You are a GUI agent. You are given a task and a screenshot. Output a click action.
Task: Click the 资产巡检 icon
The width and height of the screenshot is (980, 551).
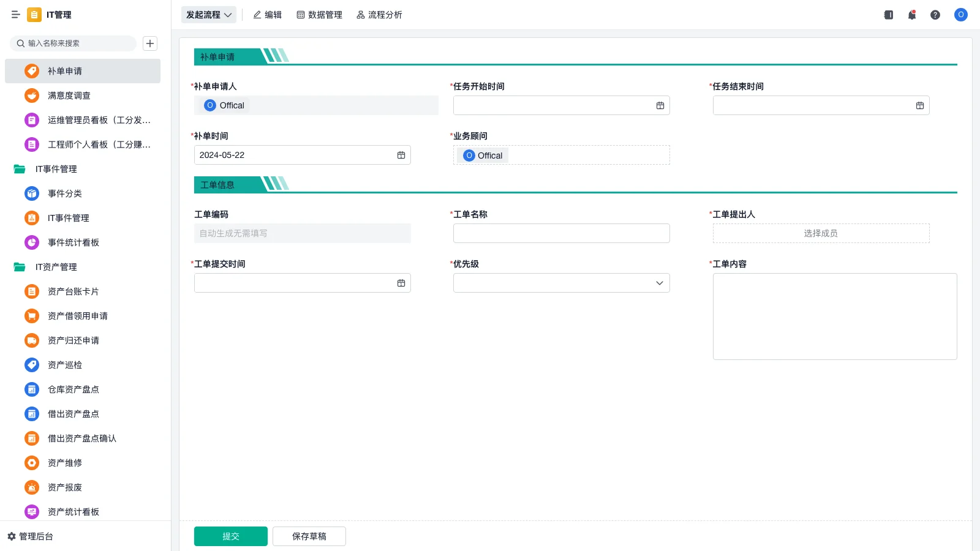[x=32, y=365]
